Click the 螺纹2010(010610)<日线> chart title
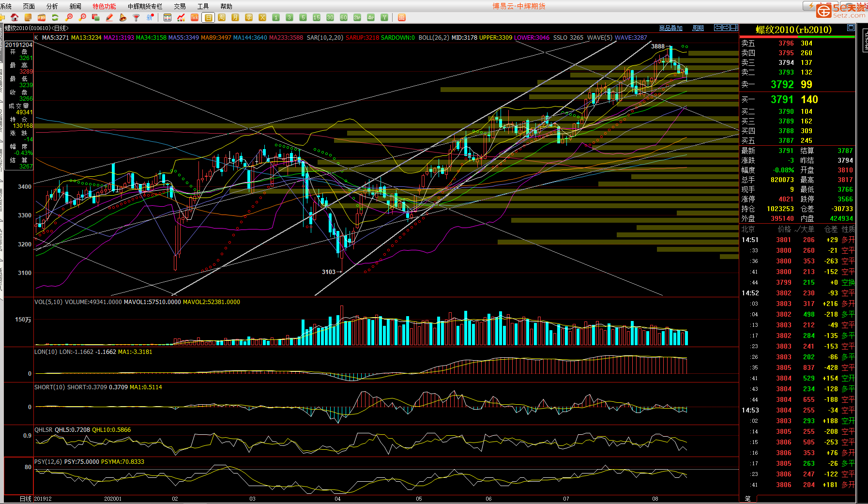The width and height of the screenshot is (868, 504). pyautogui.click(x=37, y=28)
